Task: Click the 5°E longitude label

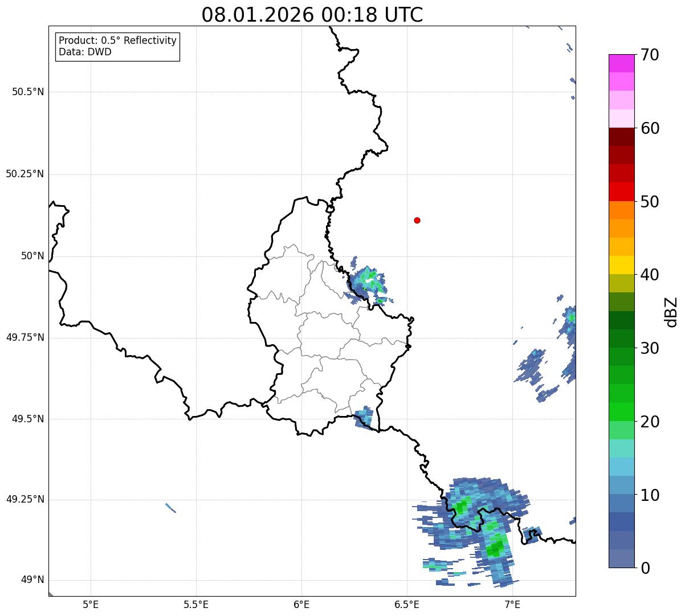Action: (91, 605)
